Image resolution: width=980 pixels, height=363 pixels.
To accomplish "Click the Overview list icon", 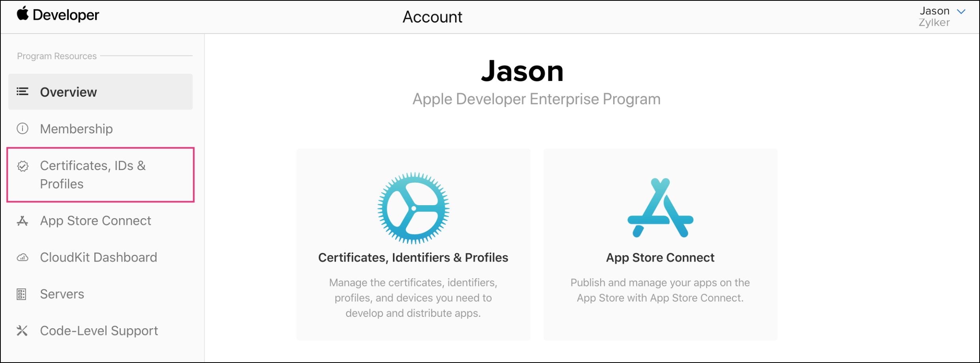I will [x=23, y=92].
